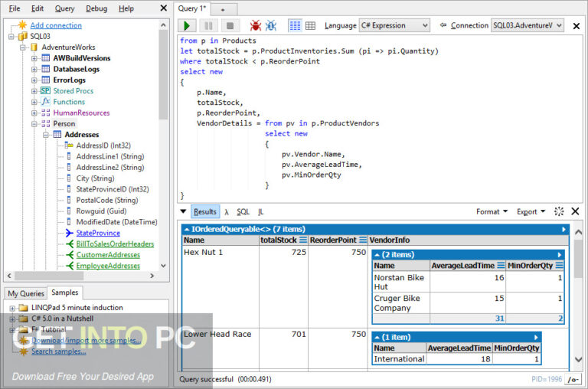Open a new query tab with plus
The height and width of the screenshot is (389, 588).
pos(223,10)
